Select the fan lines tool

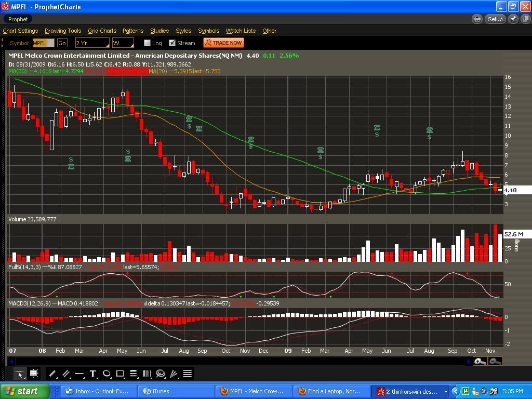coord(174,374)
